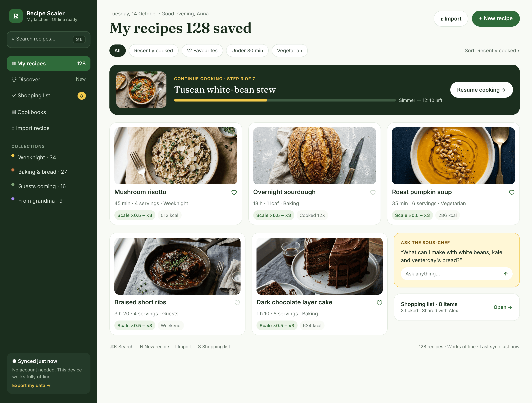Image resolution: width=532 pixels, height=403 pixels.
Task: Open Cookbooks in sidebar
Action: [x=49, y=112]
